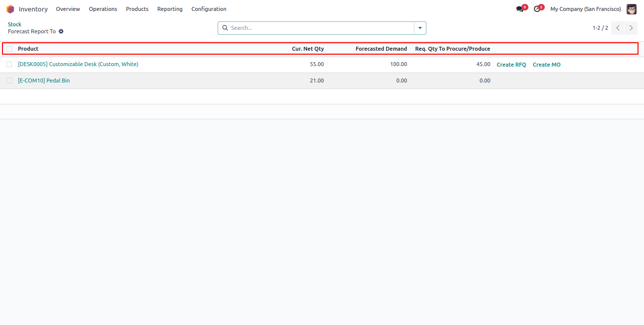
Task: Go back to the Stock breadcrumb
Action: [14, 24]
